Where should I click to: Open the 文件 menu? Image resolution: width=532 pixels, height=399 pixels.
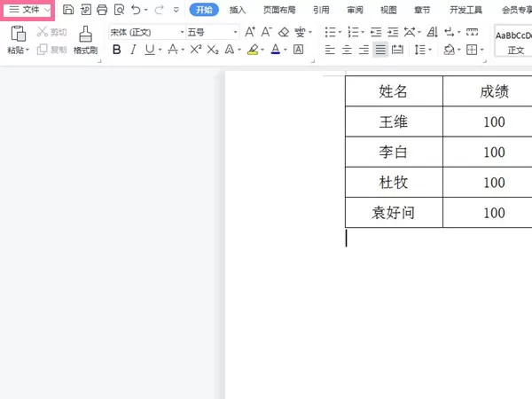click(x=27, y=10)
